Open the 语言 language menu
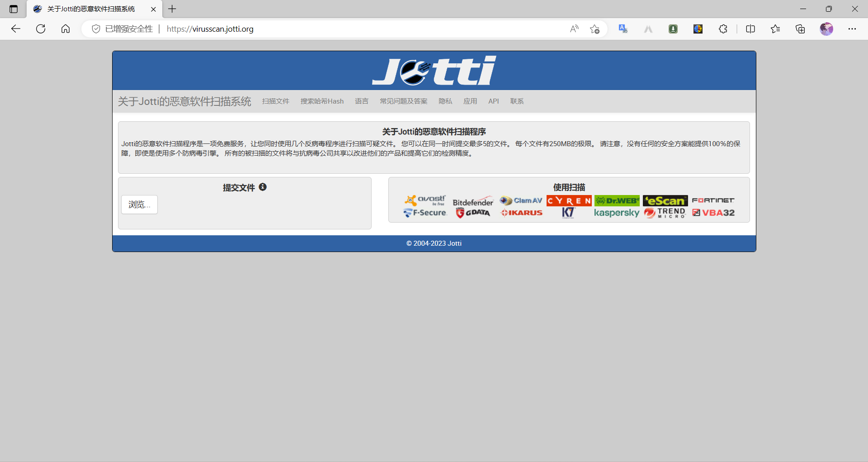This screenshot has height=462, width=868. pyautogui.click(x=361, y=101)
